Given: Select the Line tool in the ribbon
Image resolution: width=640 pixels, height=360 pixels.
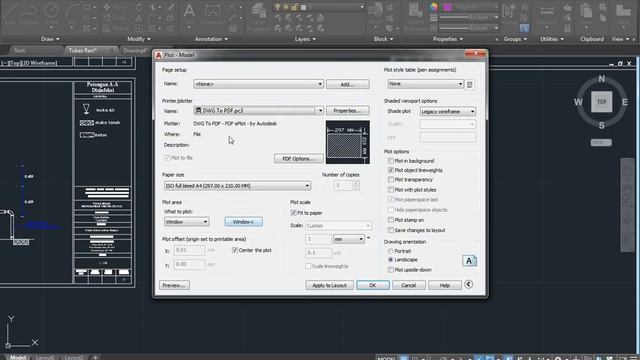Looking at the screenshot, I should pos(10,12).
